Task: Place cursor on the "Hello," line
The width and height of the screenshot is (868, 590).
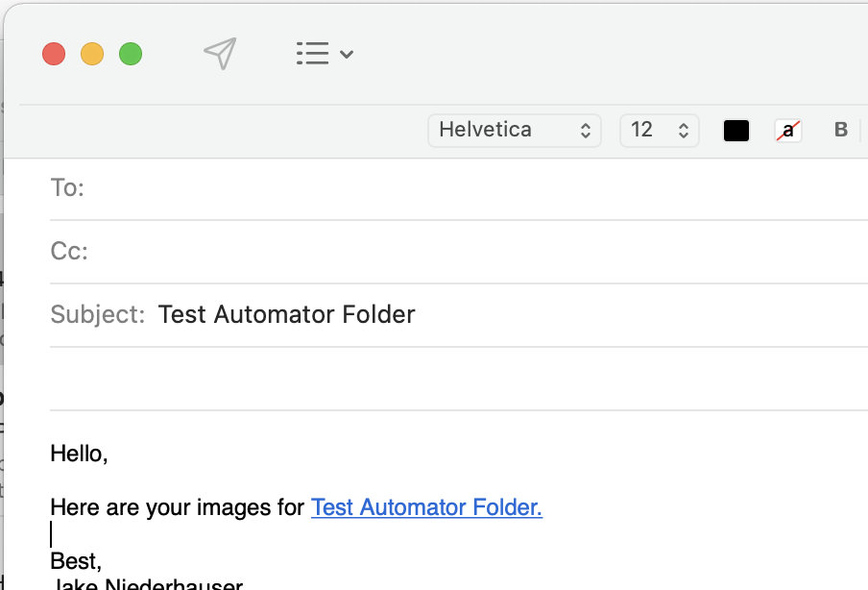Action: click(x=80, y=454)
